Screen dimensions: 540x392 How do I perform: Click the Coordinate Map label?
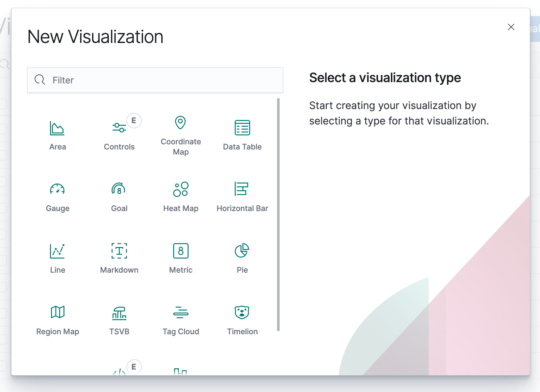point(181,147)
